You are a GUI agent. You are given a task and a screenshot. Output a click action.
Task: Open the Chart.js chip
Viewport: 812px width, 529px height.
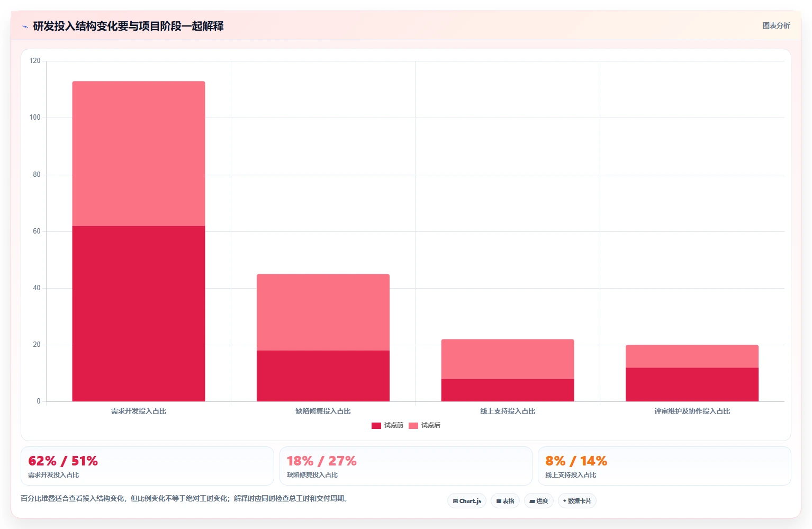(467, 501)
